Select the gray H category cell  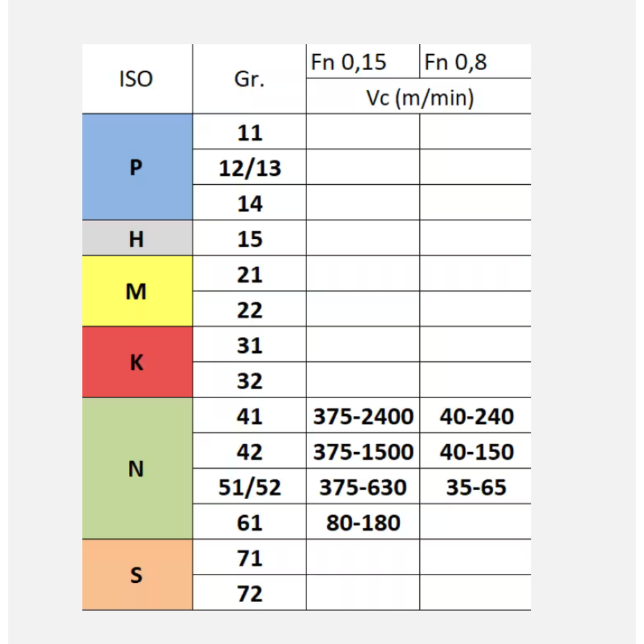(x=137, y=239)
